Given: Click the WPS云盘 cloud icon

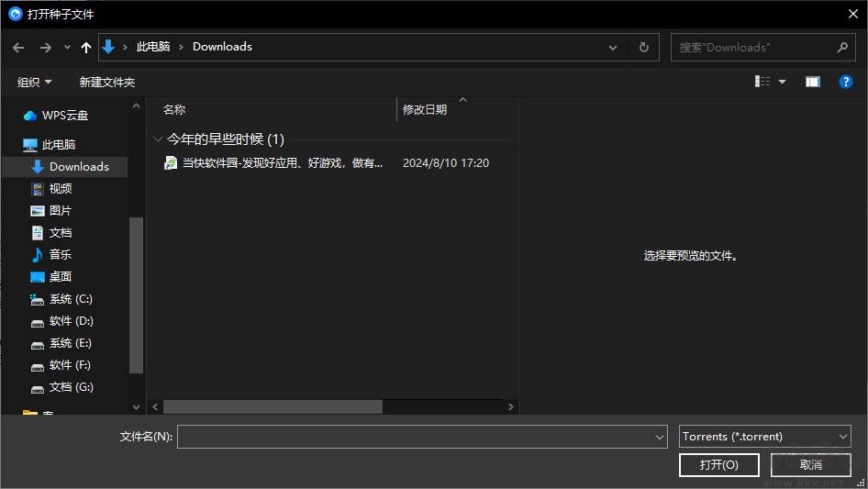Looking at the screenshot, I should tap(30, 116).
